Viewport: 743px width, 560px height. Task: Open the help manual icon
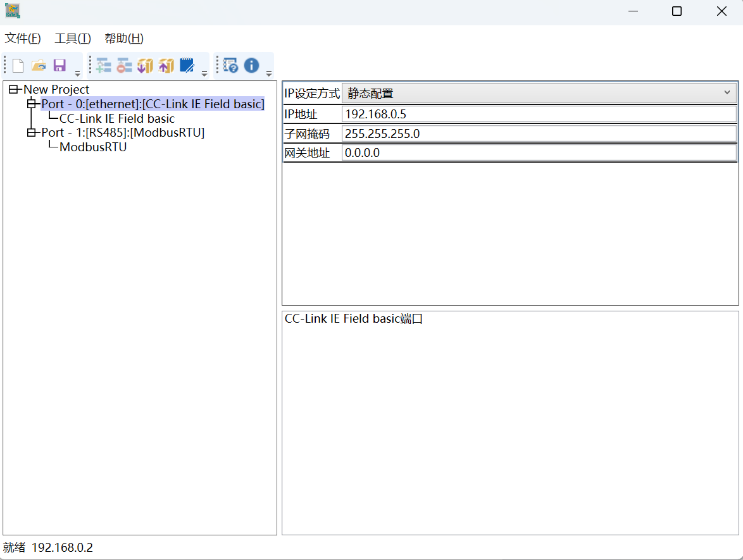click(231, 65)
